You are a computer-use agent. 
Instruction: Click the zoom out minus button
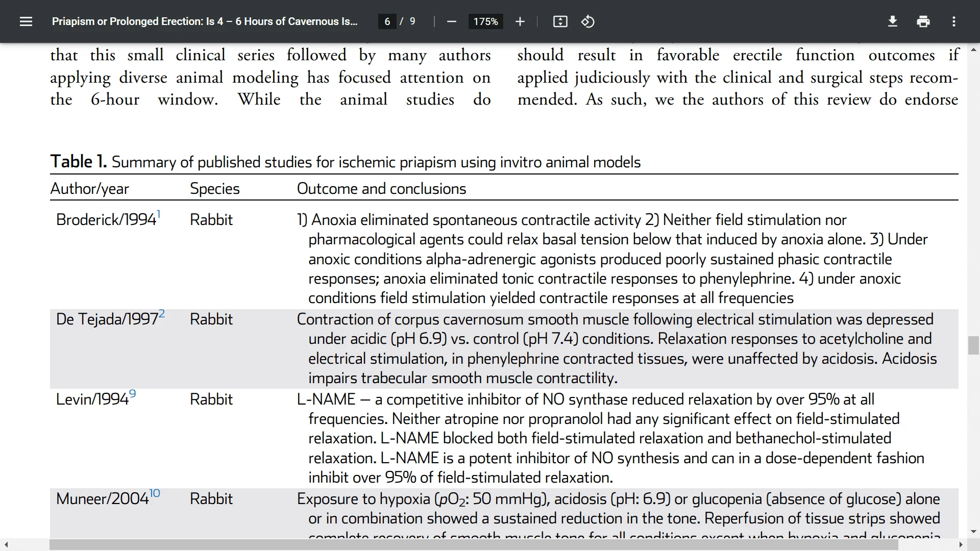coord(451,21)
